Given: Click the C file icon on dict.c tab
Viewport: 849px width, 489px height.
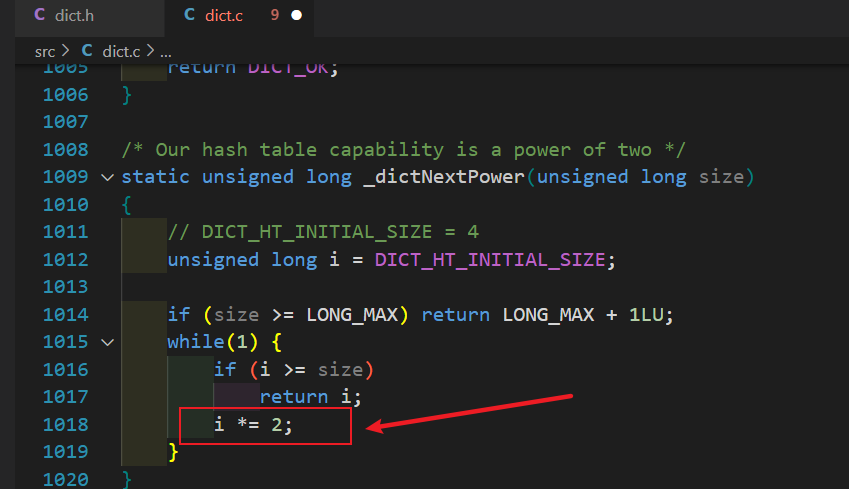Looking at the screenshot, I should (x=189, y=15).
